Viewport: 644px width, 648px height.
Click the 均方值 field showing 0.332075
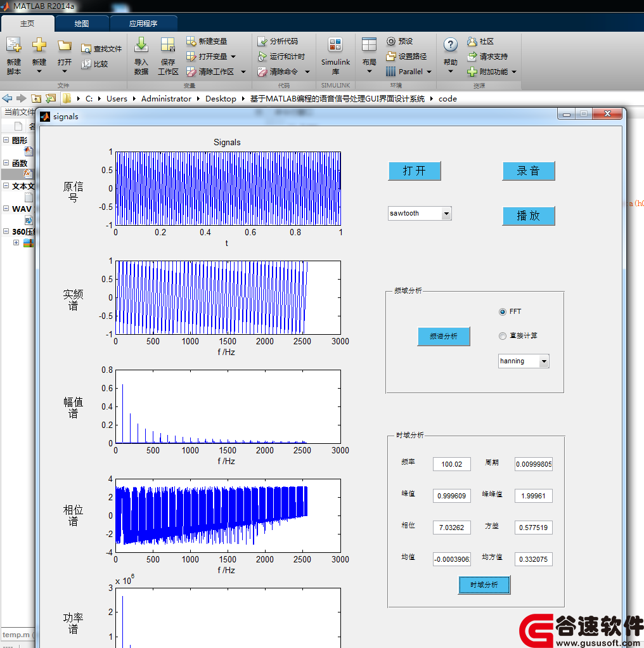pos(533,559)
